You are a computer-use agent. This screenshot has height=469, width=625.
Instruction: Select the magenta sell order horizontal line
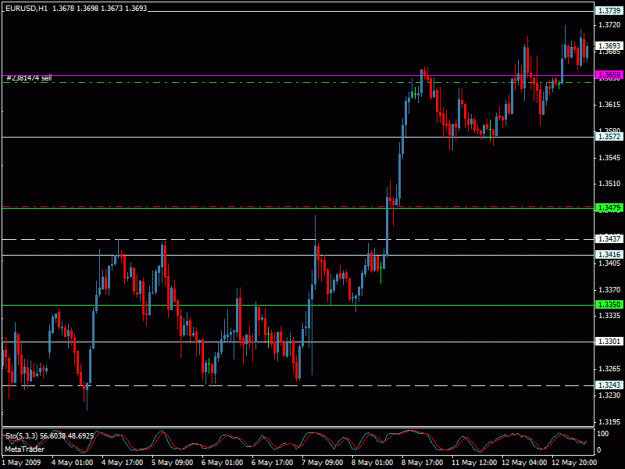(x=298, y=75)
